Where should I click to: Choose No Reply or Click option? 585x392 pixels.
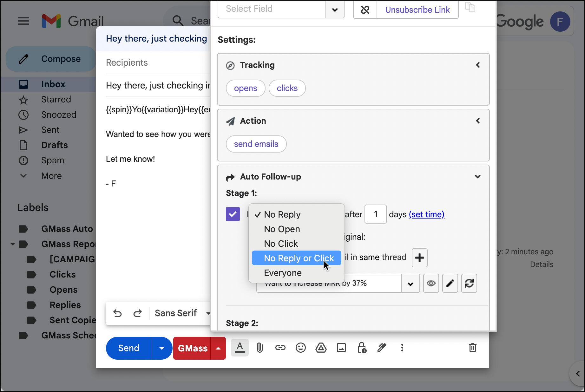click(297, 258)
